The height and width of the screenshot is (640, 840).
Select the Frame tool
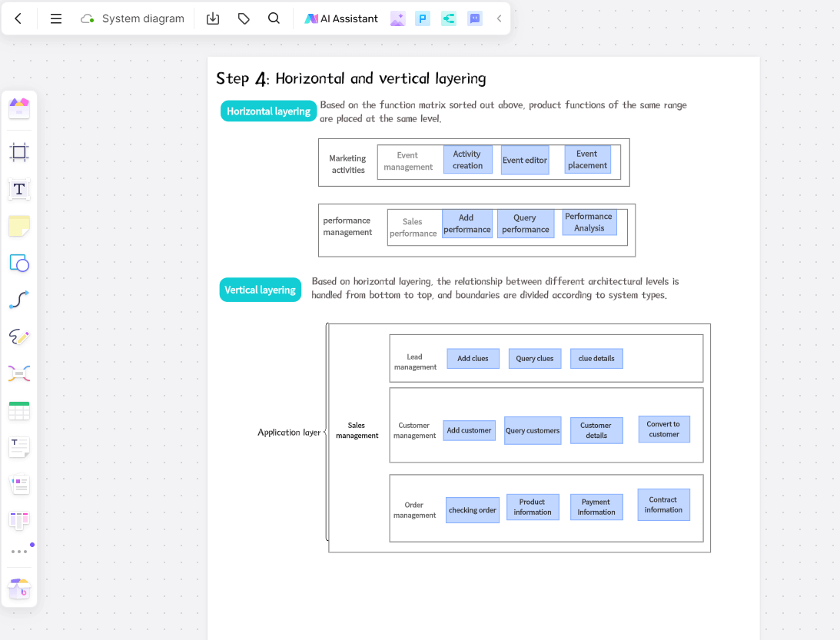coord(18,152)
